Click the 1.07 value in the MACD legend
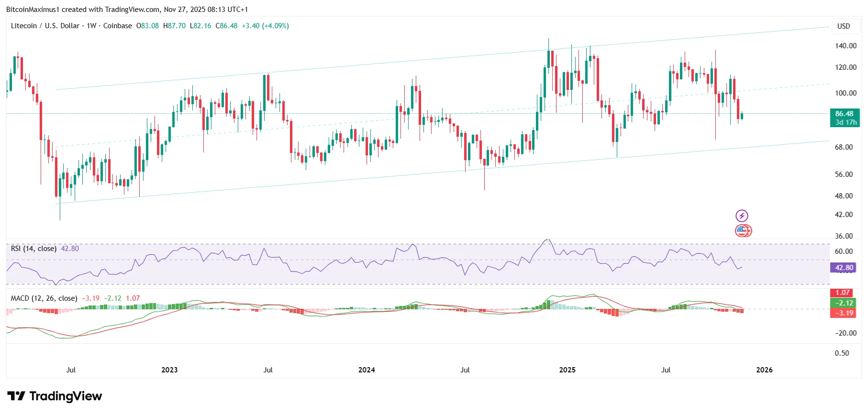The image size is (868, 414). pyautogui.click(x=133, y=298)
